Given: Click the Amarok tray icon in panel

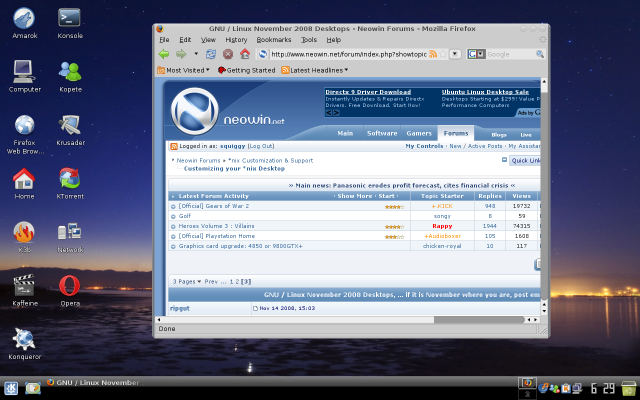Looking at the screenshot, I should 543,388.
